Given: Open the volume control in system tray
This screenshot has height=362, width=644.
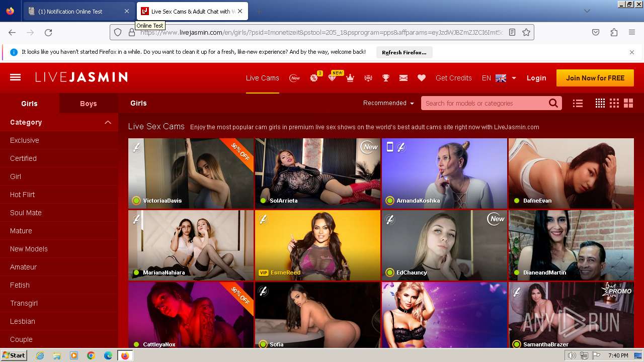Looking at the screenshot, I should tap(572, 355).
